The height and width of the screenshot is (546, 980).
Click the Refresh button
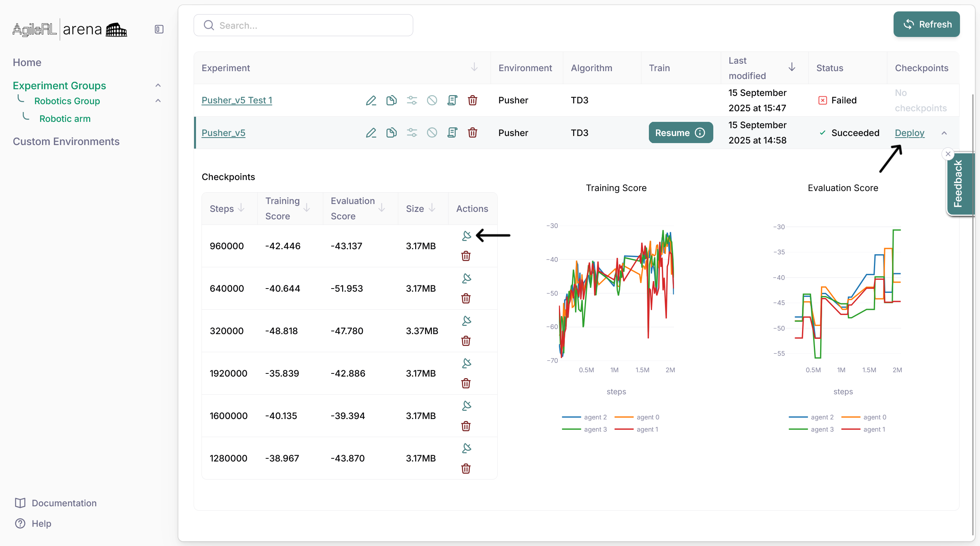[926, 24]
